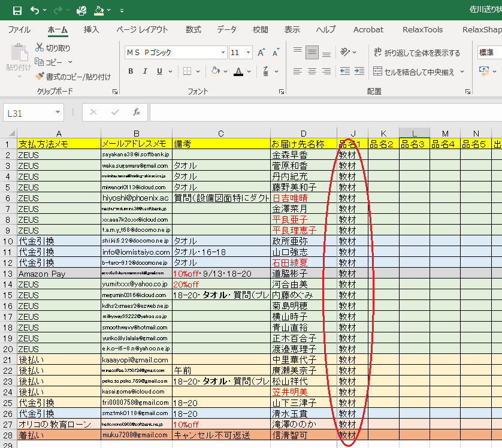Switch to the ページレイアウト tab
Screen dimensions: 502x448
[142, 29]
